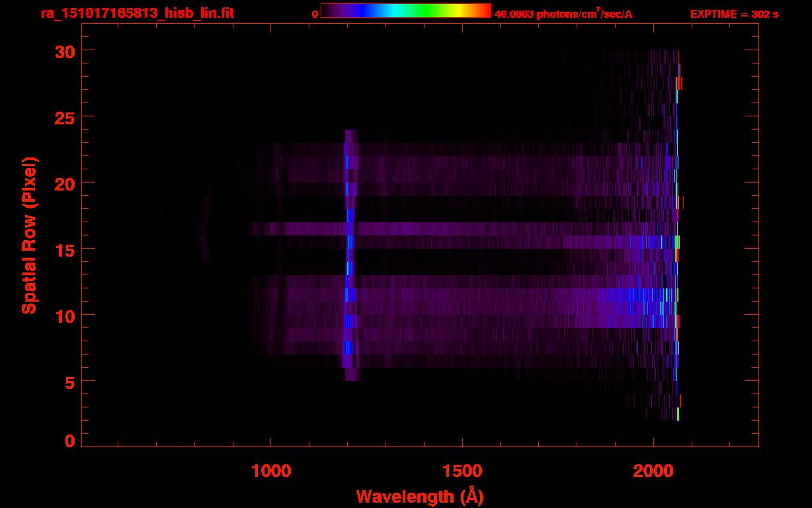Click the color bar minimum value 0
812x508 pixels.
click(315, 15)
